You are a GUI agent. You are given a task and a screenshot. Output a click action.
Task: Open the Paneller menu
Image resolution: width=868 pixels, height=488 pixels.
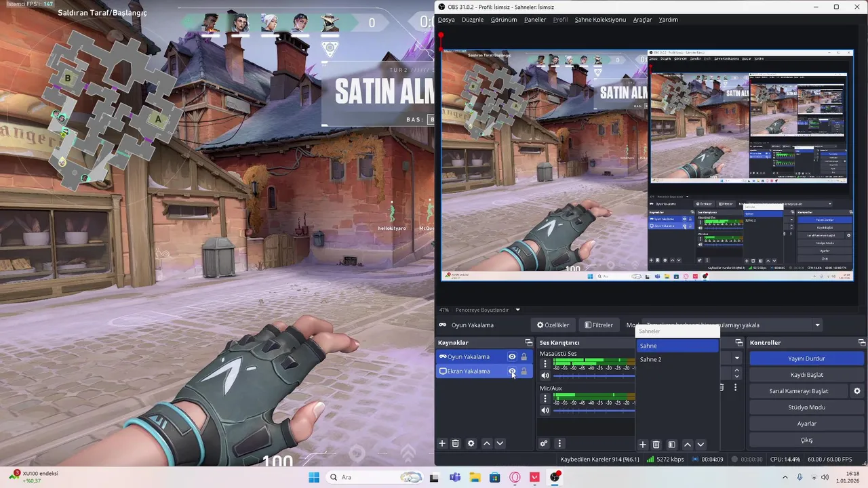pos(535,20)
